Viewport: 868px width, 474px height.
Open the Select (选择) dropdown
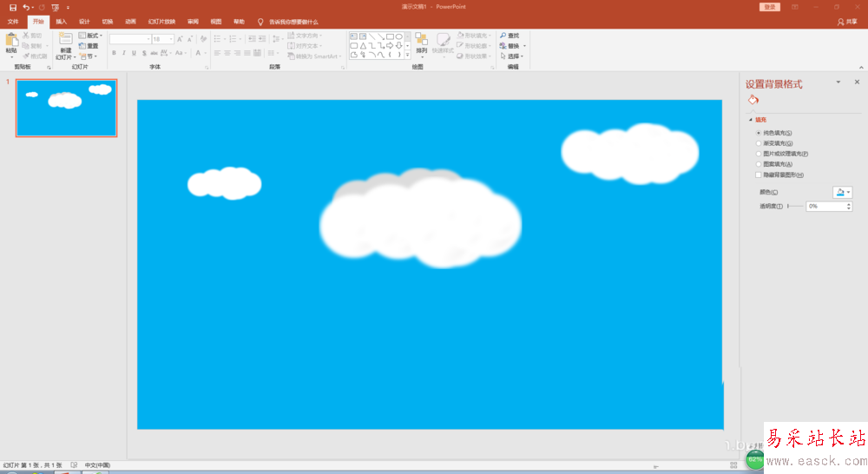(x=512, y=56)
